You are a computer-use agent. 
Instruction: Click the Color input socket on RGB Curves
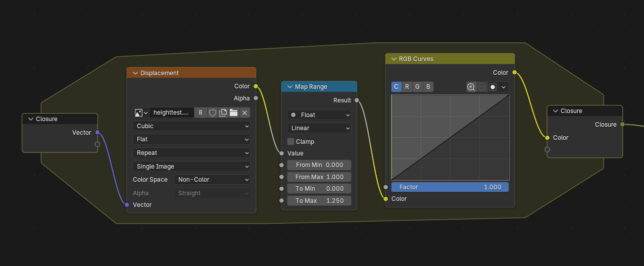386,199
